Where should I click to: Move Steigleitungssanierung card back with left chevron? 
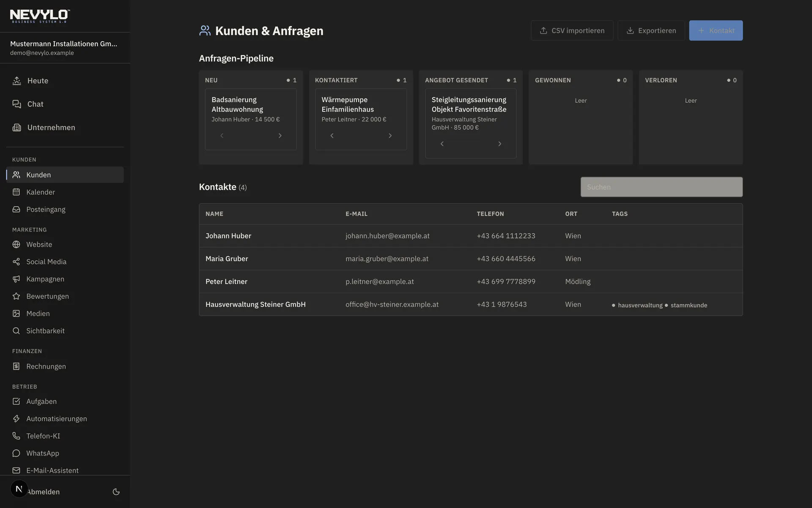tap(442, 144)
